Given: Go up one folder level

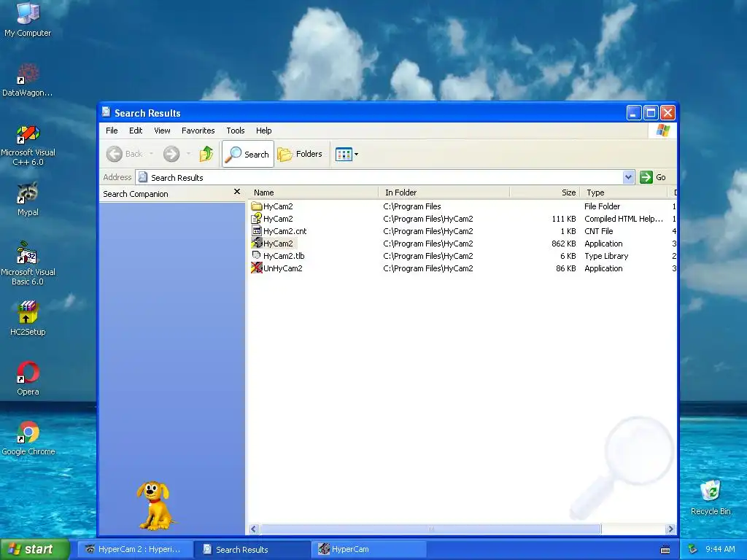Looking at the screenshot, I should click(206, 154).
